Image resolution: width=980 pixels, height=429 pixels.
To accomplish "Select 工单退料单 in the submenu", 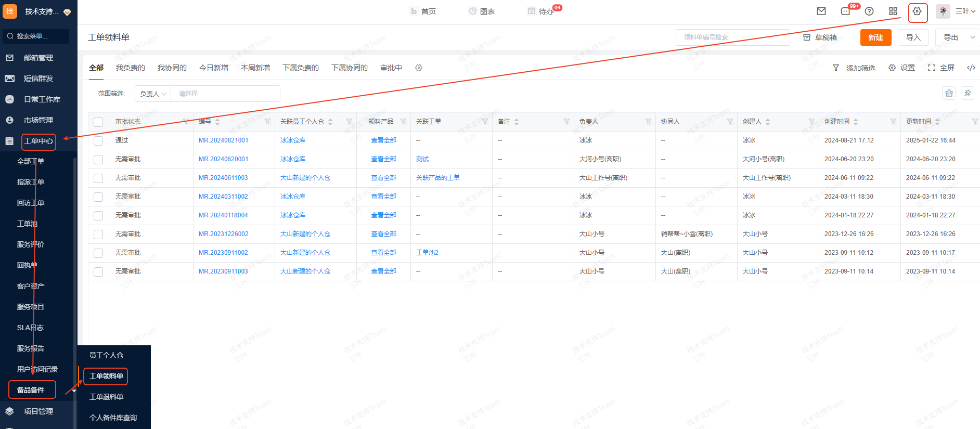I will coord(106,397).
